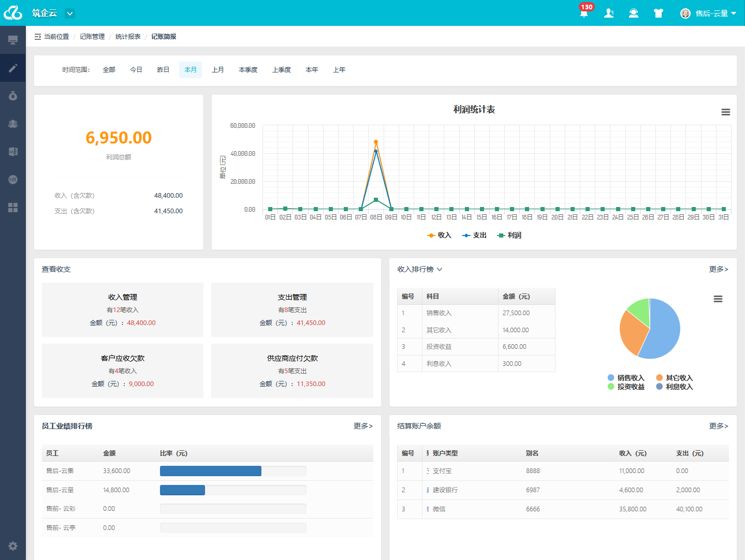Toggle 销售收入 in pie legend
The image size is (745, 560).
[626, 378]
